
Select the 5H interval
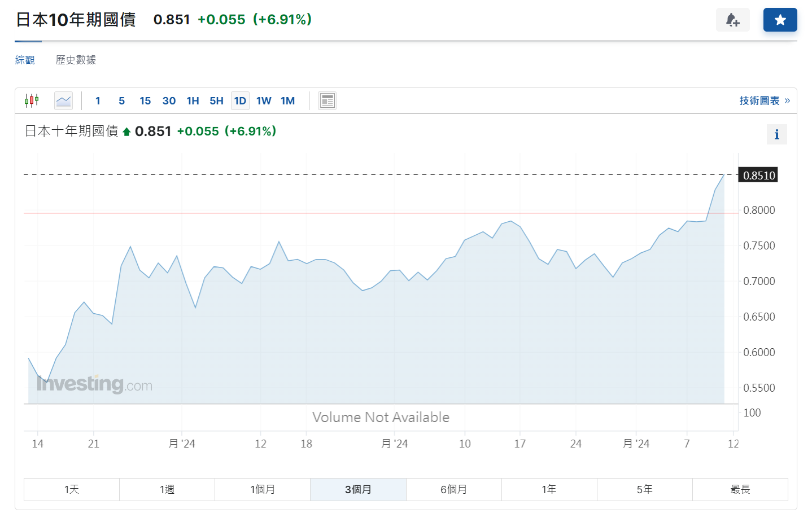pos(216,101)
